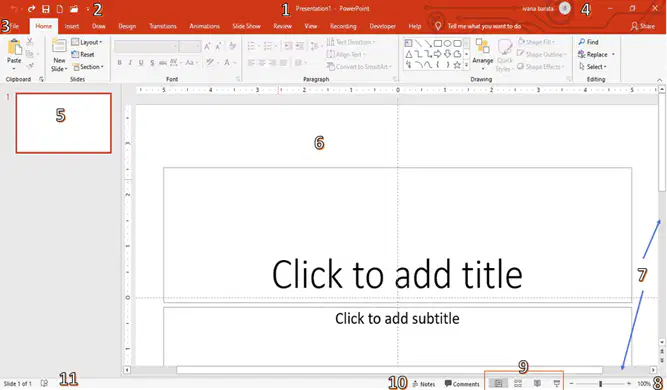Click the Share button
The height and width of the screenshot is (390, 667).
[x=643, y=26]
